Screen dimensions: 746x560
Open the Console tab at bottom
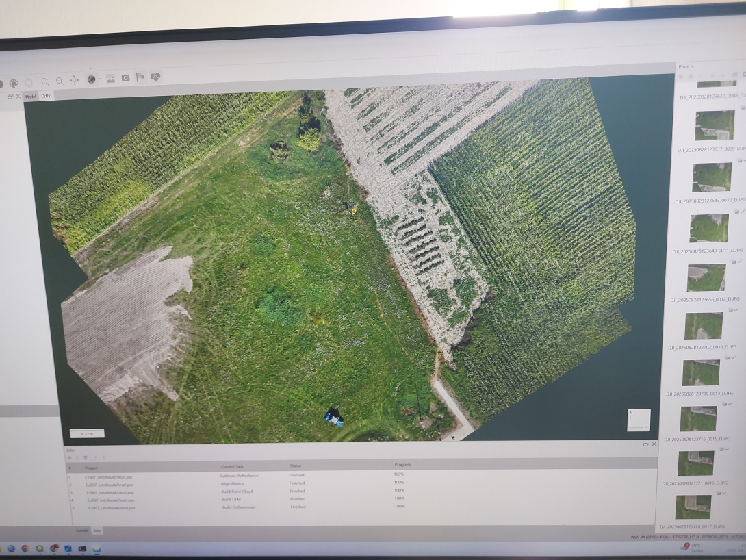tap(81, 531)
